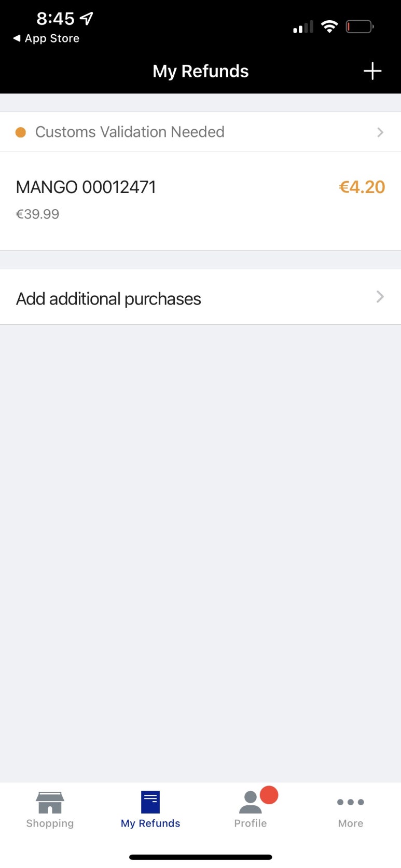401x868 pixels.
Task: Tap the low battery indicator
Action: click(x=359, y=26)
